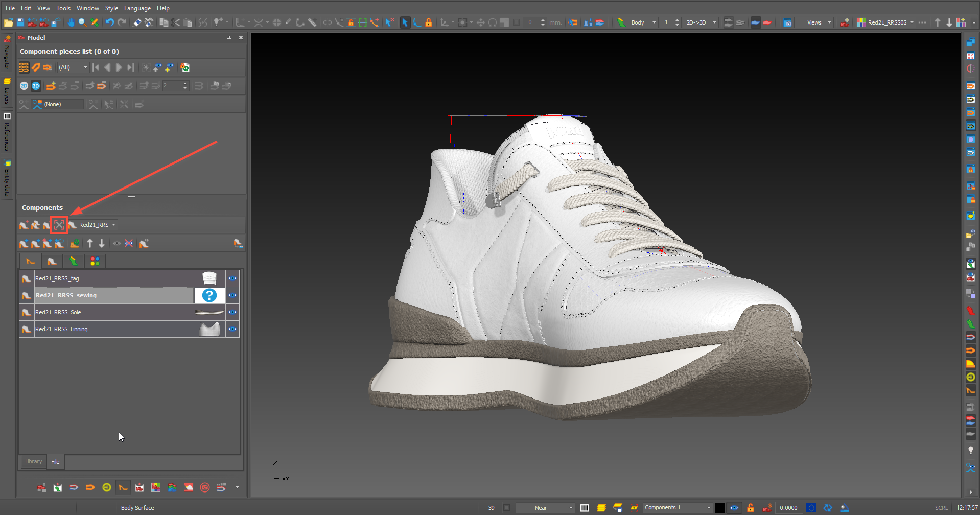Click the Undo arrow in toolbar

pyautogui.click(x=109, y=22)
